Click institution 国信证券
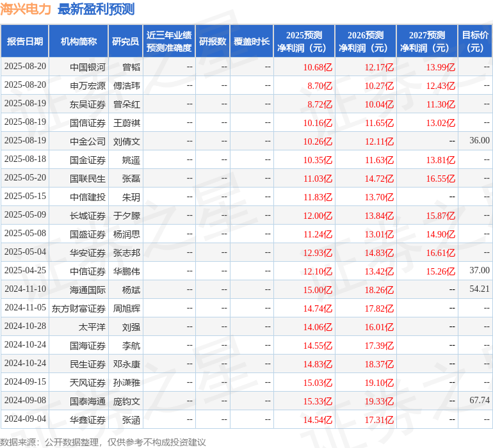The image size is (493, 448). click(88, 123)
